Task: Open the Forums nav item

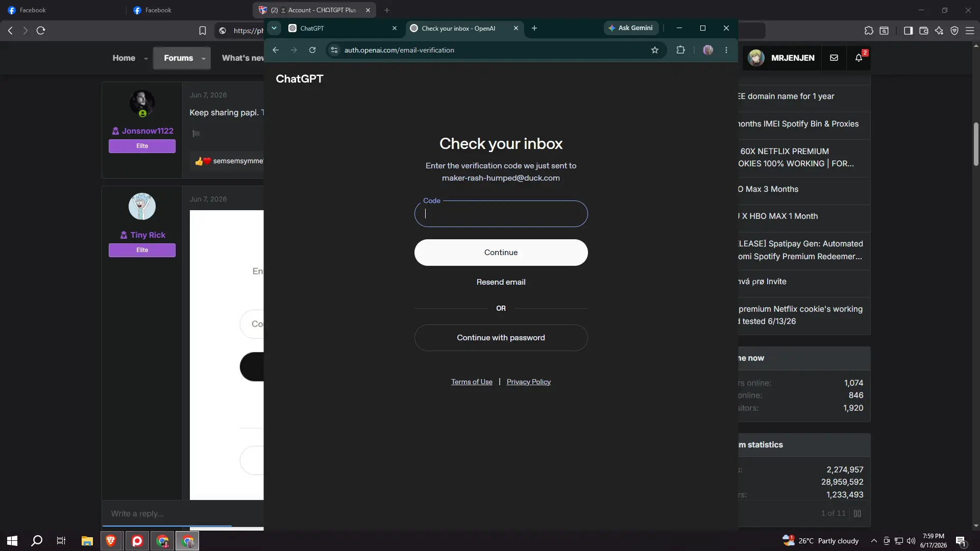Action: point(178,58)
